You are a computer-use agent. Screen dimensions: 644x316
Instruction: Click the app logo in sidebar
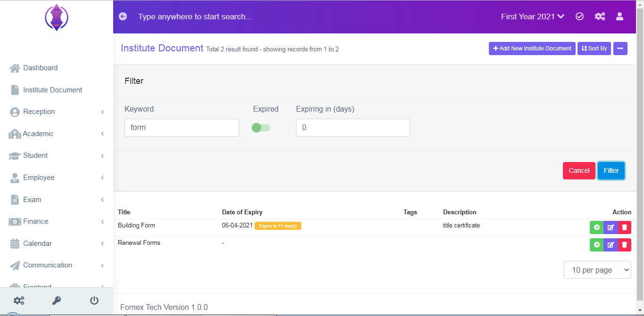pyautogui.click(x=57, y=17)
